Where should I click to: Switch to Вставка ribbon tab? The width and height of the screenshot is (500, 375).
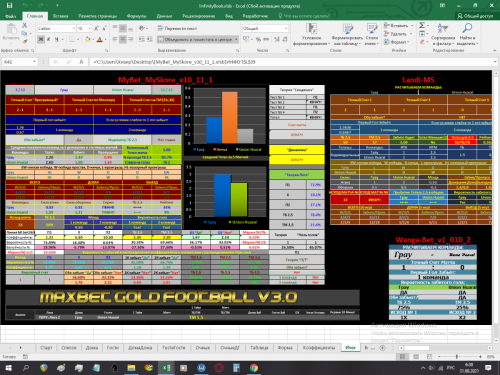point(60,16)
